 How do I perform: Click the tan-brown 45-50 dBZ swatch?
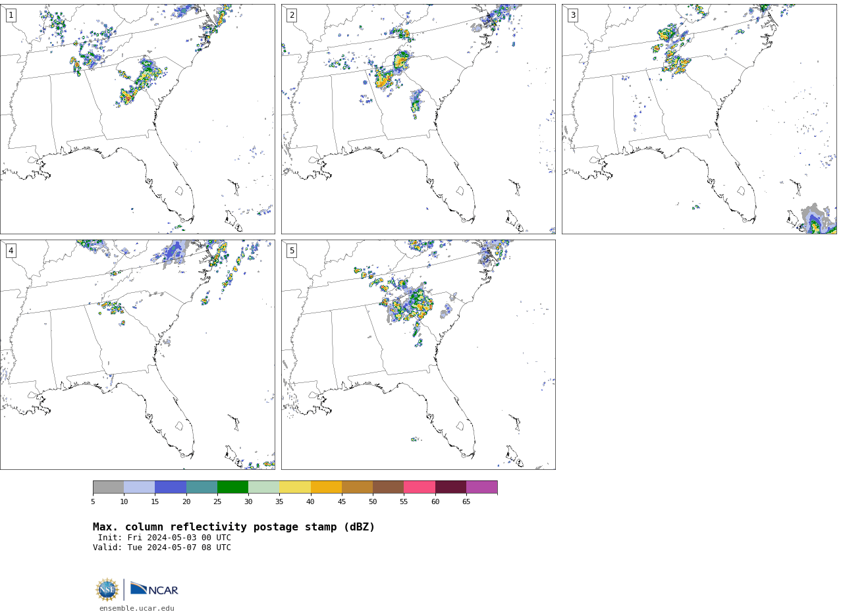[x=357, y=487]
